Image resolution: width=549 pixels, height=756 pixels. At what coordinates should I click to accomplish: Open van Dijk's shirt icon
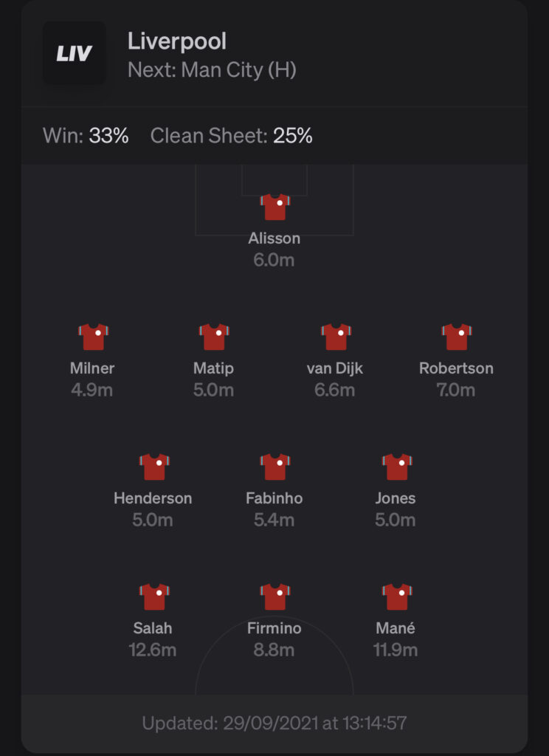click(336, 337)
